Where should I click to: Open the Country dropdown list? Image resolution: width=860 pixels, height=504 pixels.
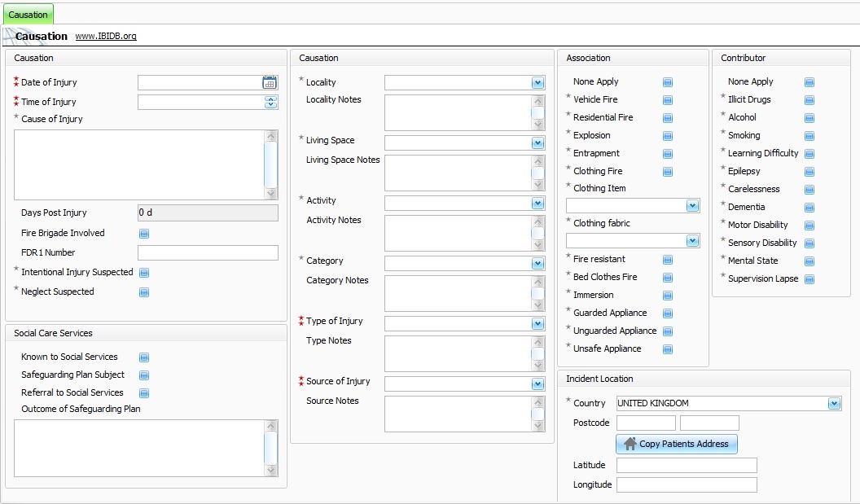coord(833,404)
